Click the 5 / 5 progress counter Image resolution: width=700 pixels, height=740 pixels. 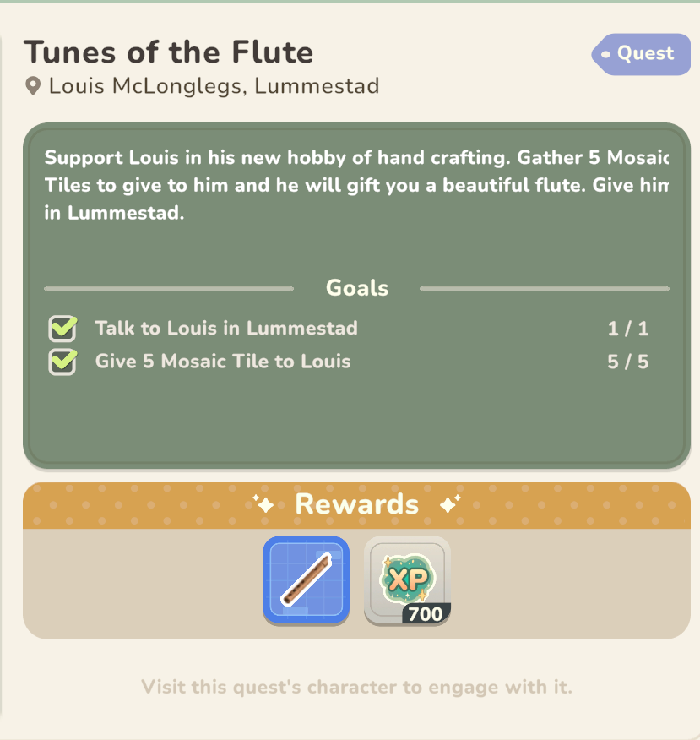pos(628,362)
